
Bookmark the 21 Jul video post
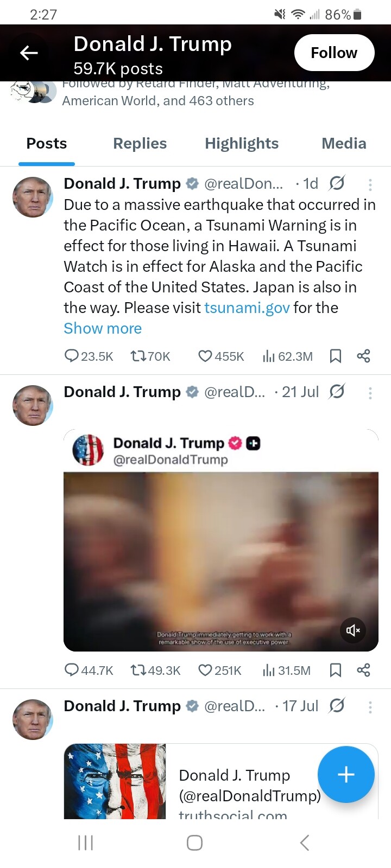coord(336,670)
